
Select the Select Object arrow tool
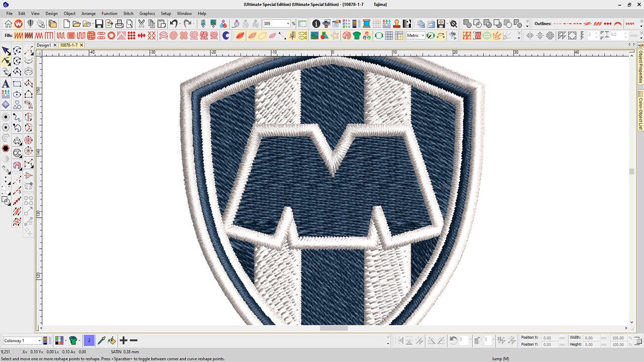(6, 51)
